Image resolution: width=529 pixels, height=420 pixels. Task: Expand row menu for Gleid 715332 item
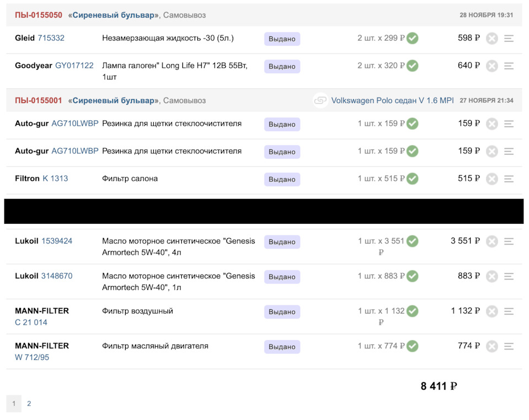pos(509,39)
